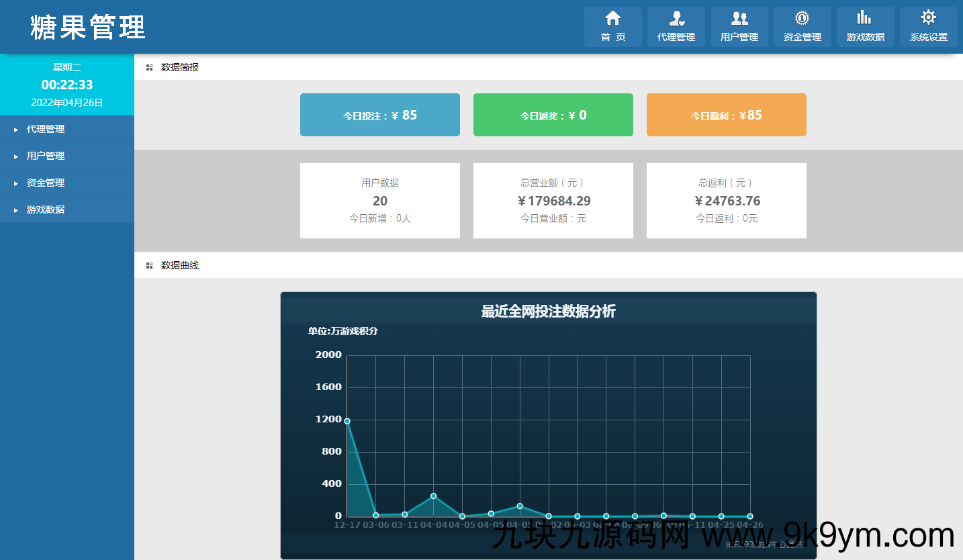Image resolution: width=963 pixels, height=560 pixels.
Task: Click the 12-17 data point on chart
Action: (347, 421)
